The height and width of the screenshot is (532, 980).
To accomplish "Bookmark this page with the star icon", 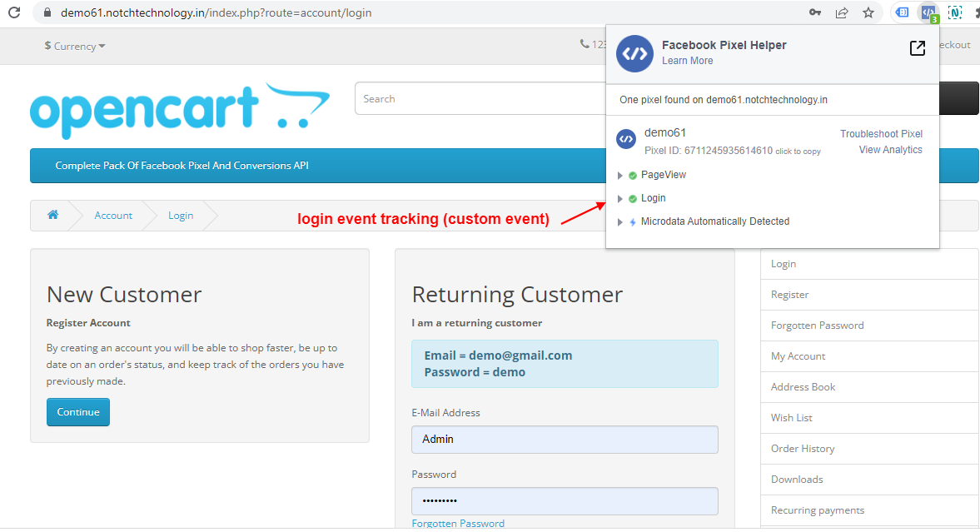I will tap(868, 12).
